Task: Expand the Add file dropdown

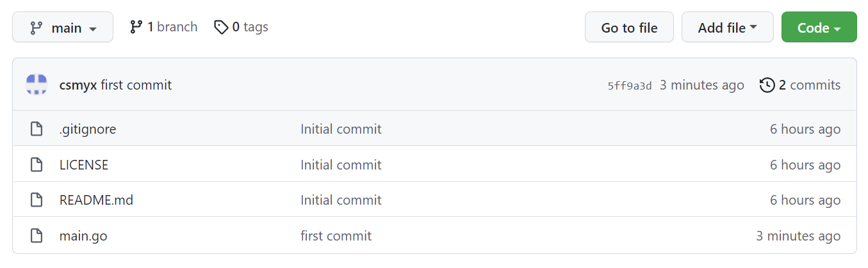Action: [727, 28]
